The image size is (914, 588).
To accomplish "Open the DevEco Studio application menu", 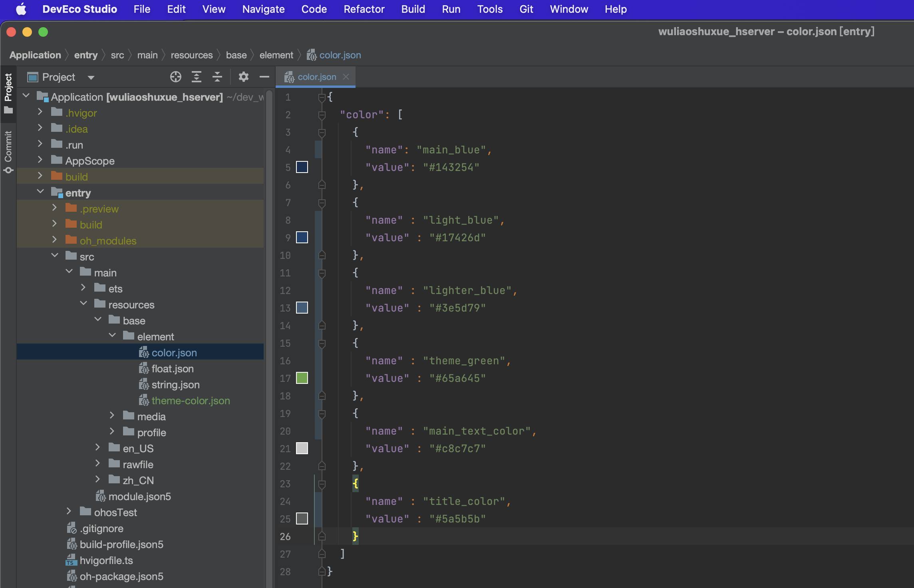I will pos(79,9).
